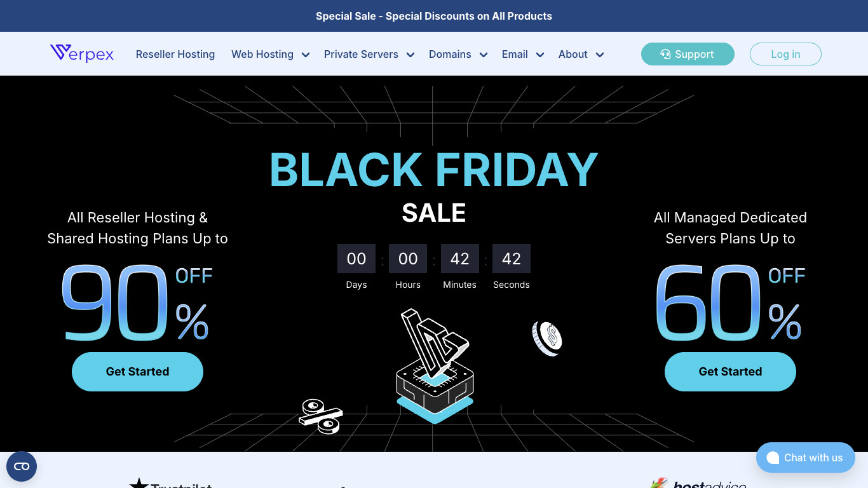
Task: Click the headset icon on Support button
Action: pos(665,54)
